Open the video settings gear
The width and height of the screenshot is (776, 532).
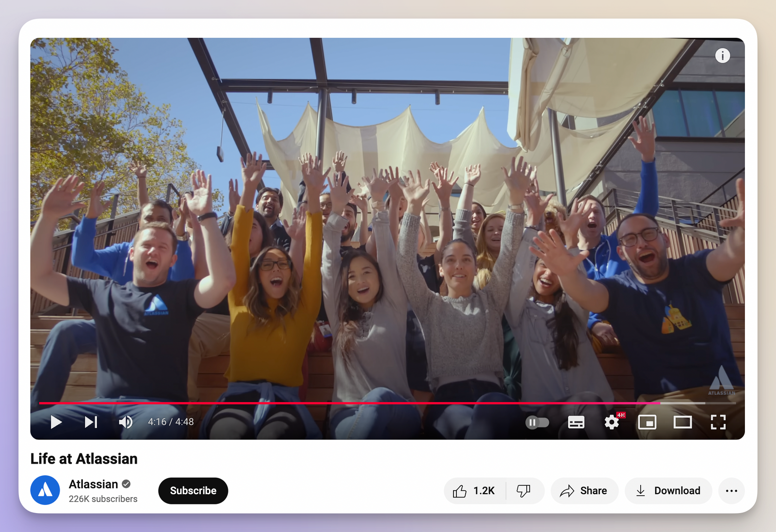pyautogui.click(x=612, y=422)
